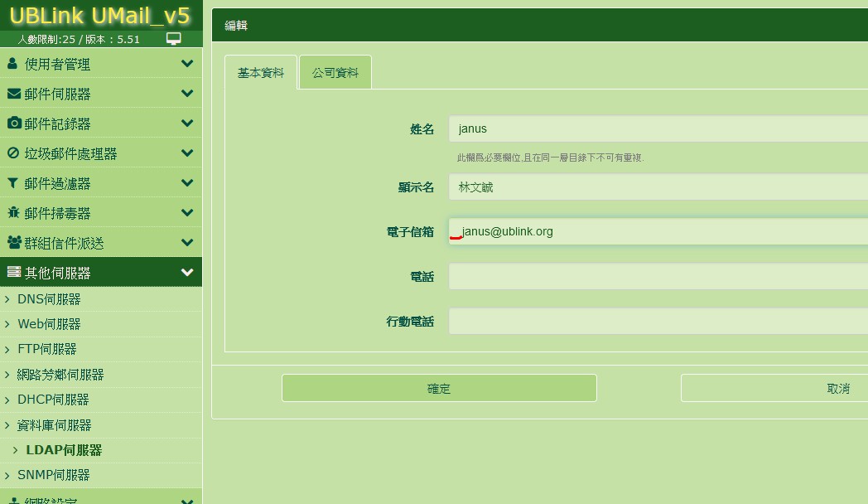Viewport: 868px width, 504px height.
Task: Click the ban icon for 垃圾郵件處理器
Action: tap(13, 153)
